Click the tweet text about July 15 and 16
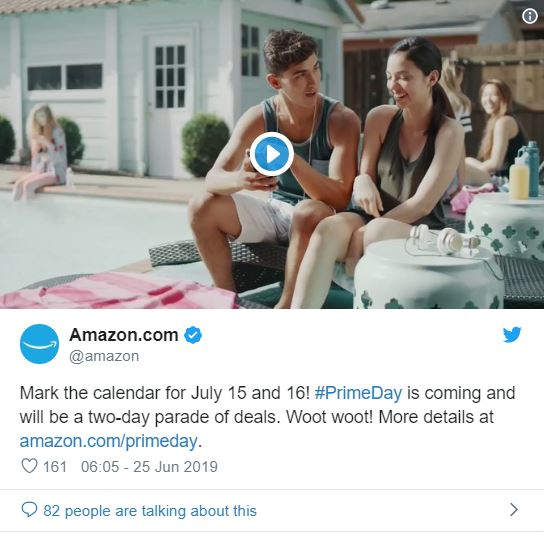This screenshot has height=539, width=544. [x=267, y=417]
